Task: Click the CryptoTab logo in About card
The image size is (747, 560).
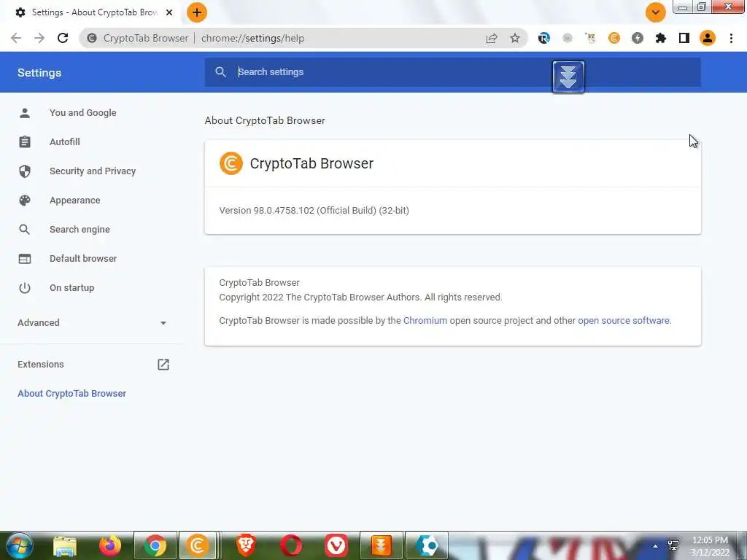Action: coord(231,163)
